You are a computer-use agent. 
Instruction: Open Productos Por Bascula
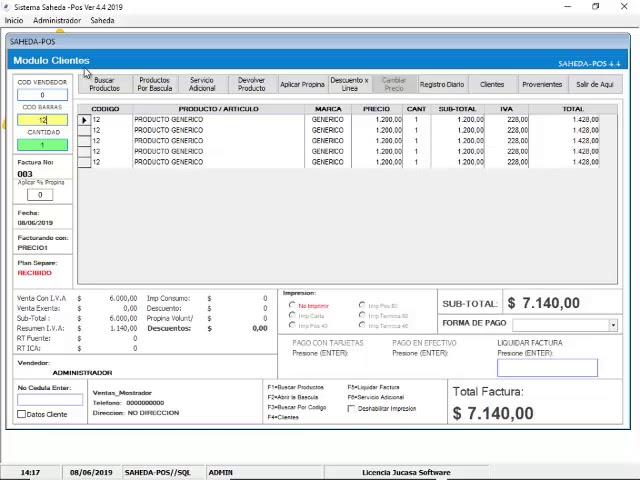coord(155,84)
